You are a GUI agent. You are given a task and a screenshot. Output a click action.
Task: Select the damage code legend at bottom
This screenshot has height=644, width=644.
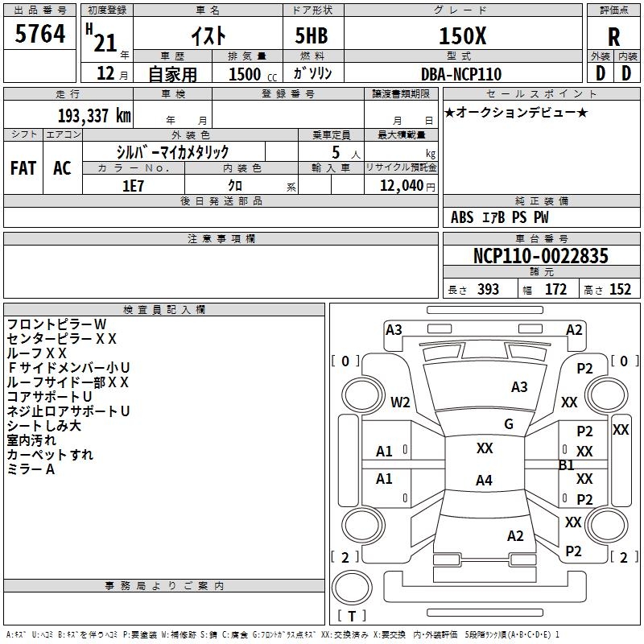283,634
